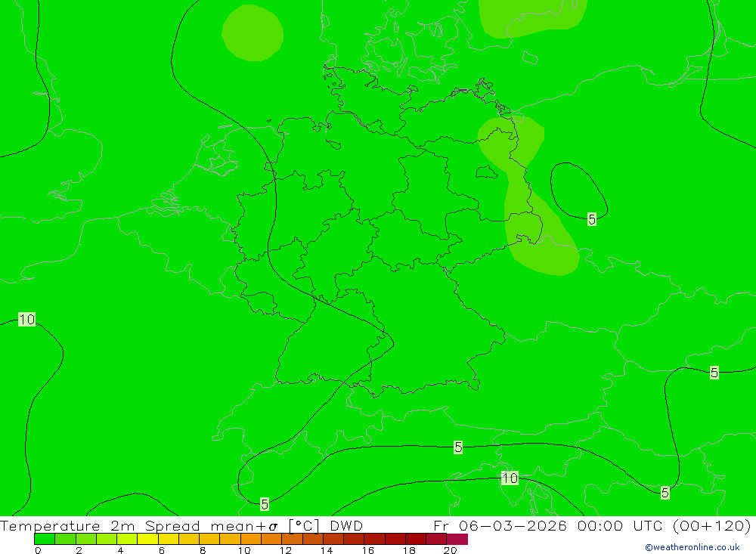Click the '5' label on the closed contour over Poland
This screenshot has height=554, width=756.
(592, 219)
